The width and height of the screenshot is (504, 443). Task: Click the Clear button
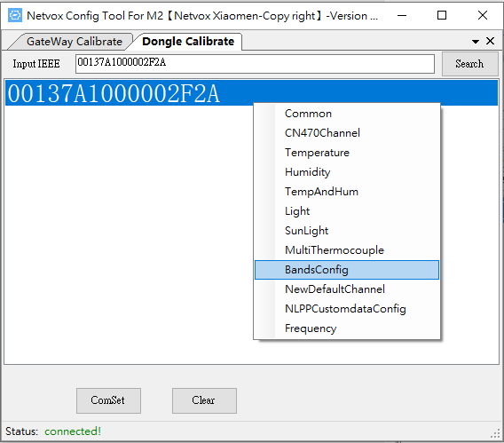coord(204,400)
